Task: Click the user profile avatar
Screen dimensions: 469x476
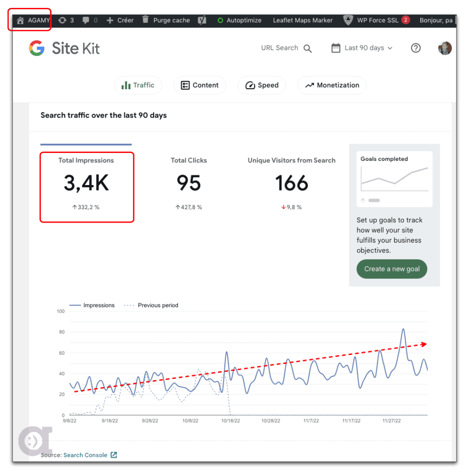Action: pos(444,48)
